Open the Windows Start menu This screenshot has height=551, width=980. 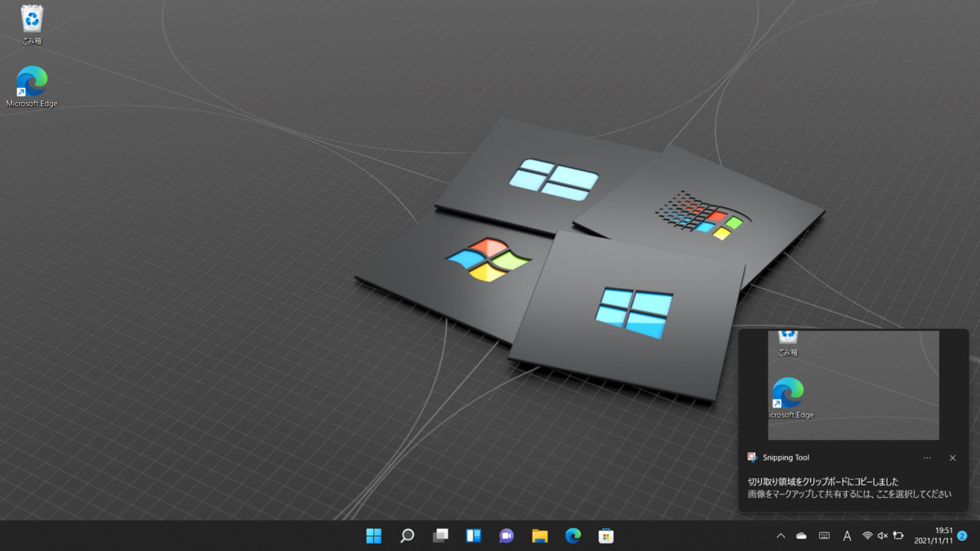(374, 535)
